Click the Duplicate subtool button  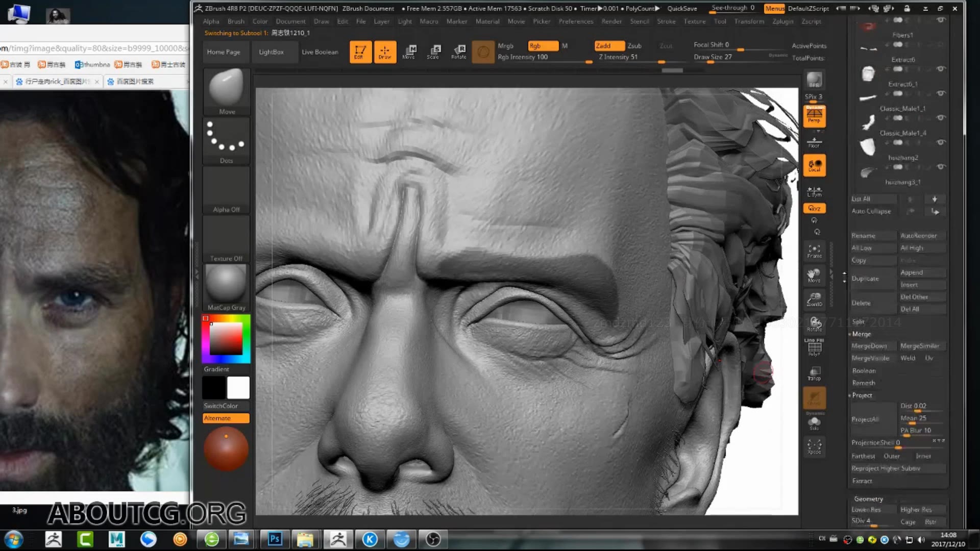tap(873, 279)
